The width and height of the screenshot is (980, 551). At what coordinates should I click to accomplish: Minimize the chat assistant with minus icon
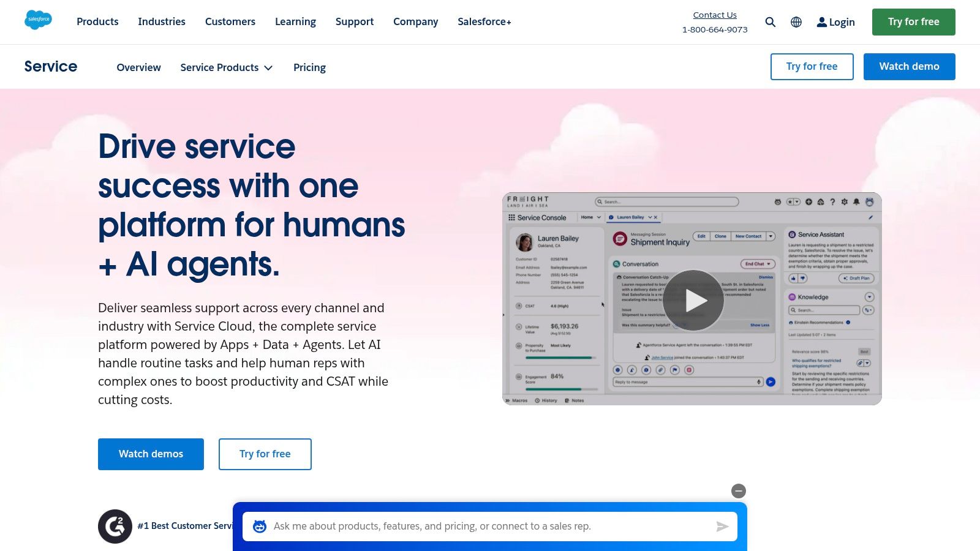(x=739, y=491)
